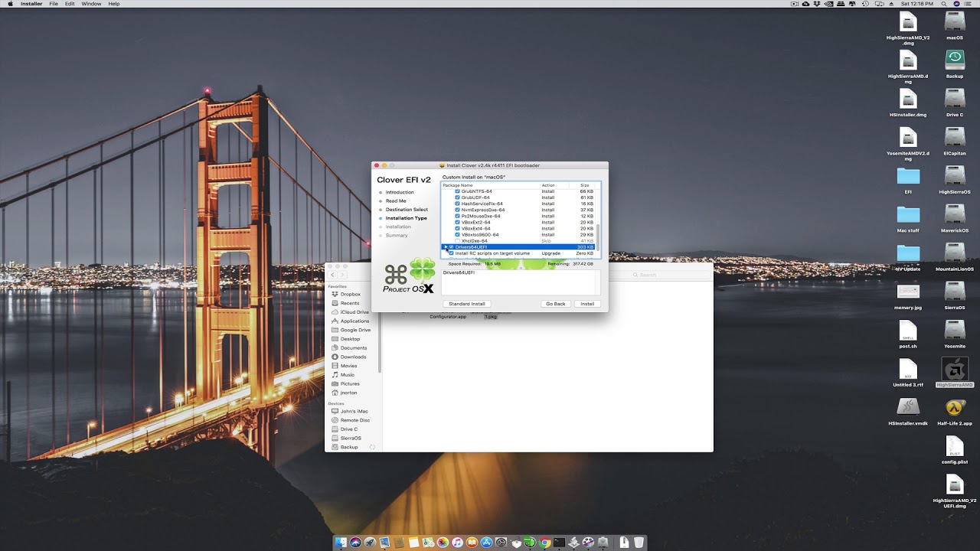The image size is (980, 551).
Task: Open Maps icon in the Dock
Action: [428, 543]
